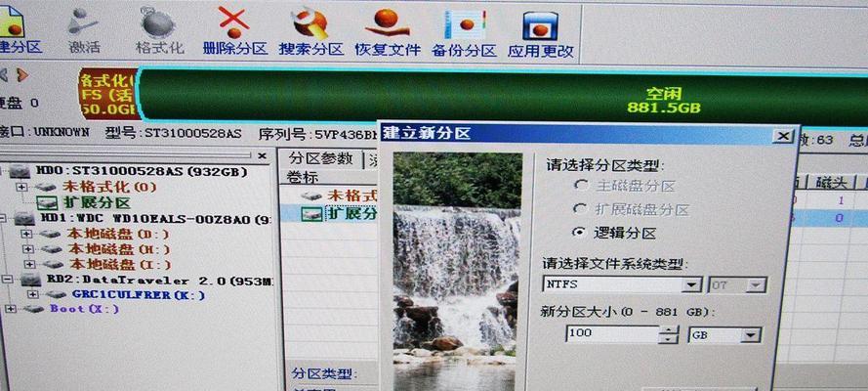868x391 pixels.
Task: Expand the 本地磁盘(I:) tree node
Action: point(28,265)
